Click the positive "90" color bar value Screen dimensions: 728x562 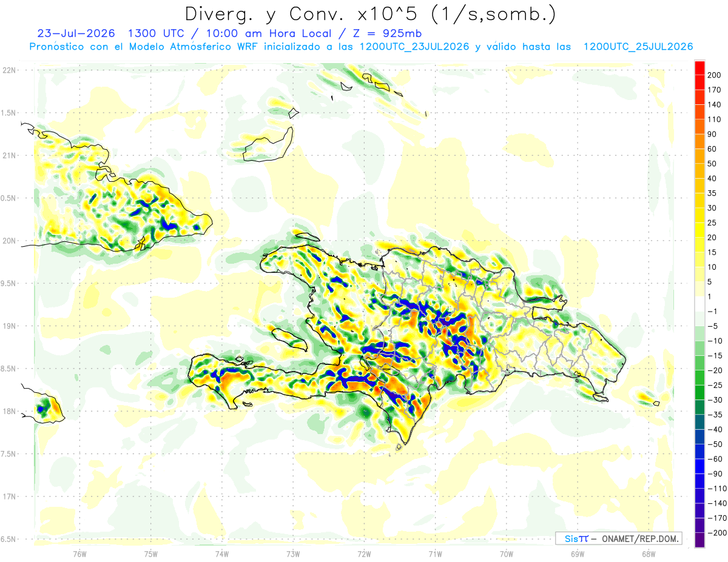coord(713,134)
